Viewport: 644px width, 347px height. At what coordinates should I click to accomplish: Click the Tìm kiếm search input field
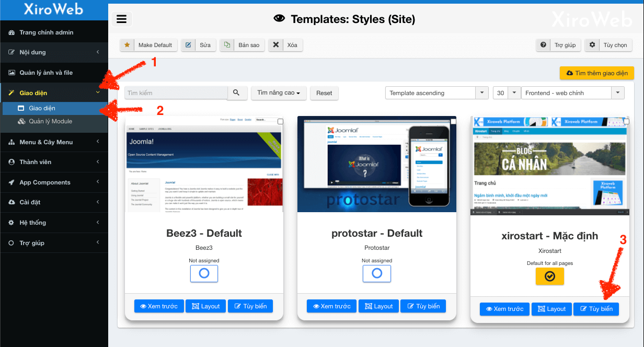click(176, 92)
